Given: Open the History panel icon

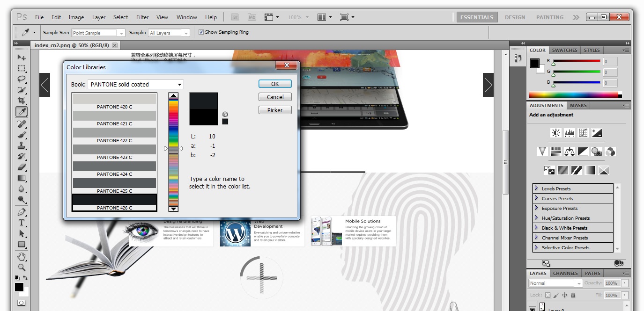Looking at the screenshot, I should [x=518, y=58].
